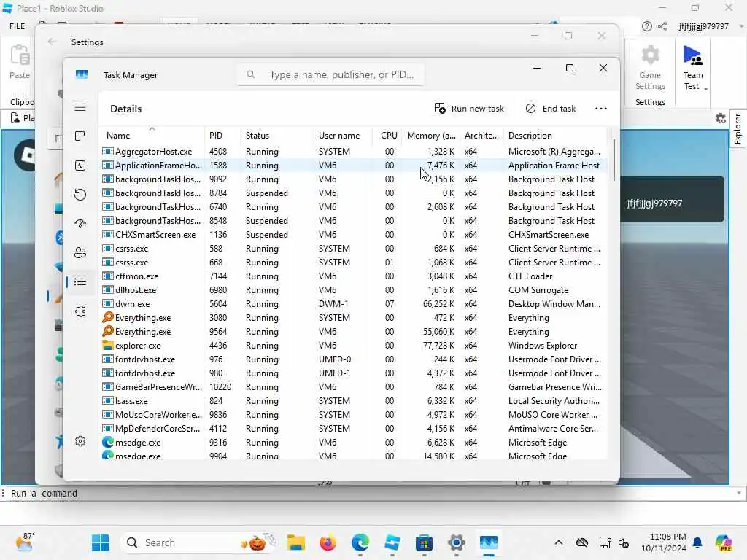
Task: Select msedge.exe with PID 9316
Action: tap(354, 443)
